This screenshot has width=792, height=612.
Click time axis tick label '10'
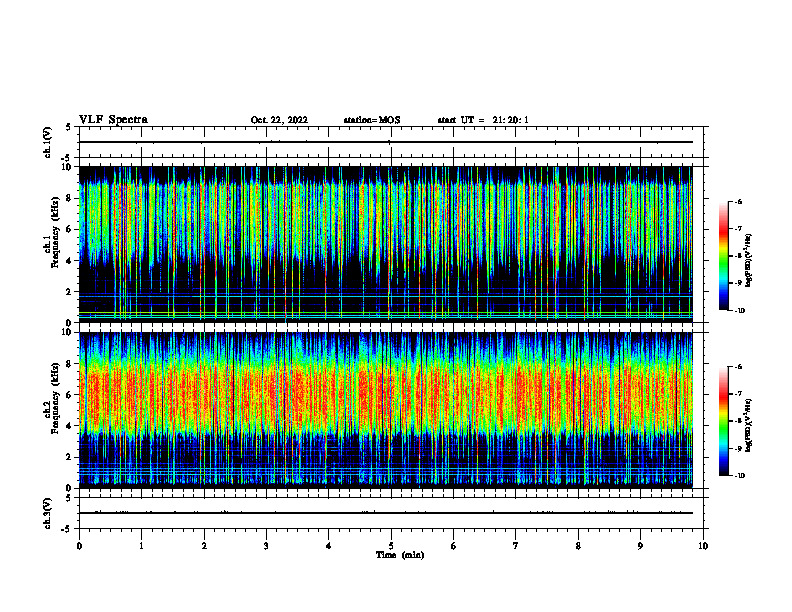(703, 546)
